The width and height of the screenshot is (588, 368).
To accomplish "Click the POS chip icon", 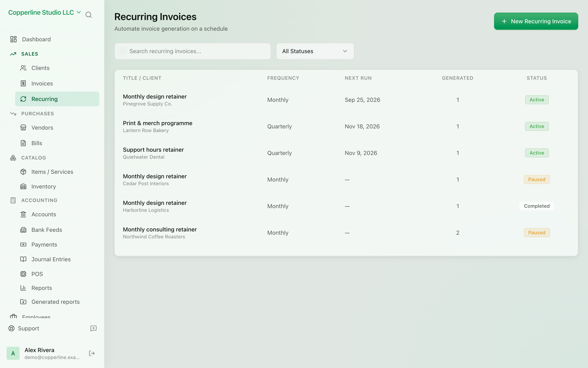I will [23, 274].
